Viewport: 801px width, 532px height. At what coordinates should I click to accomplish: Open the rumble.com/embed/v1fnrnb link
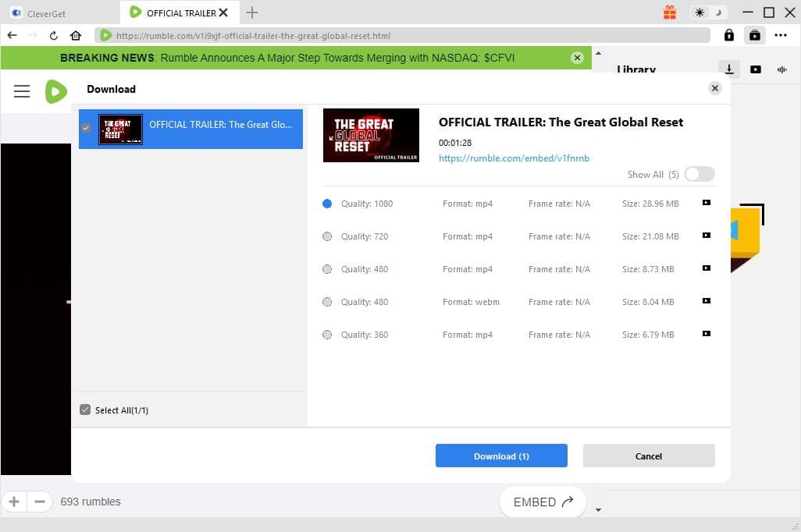[514, 158]
